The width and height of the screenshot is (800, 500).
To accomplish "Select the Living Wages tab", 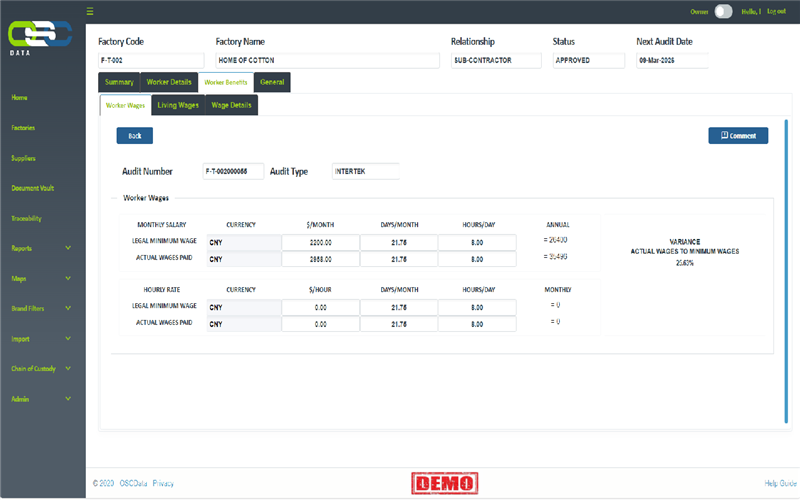I will (178, 105).
